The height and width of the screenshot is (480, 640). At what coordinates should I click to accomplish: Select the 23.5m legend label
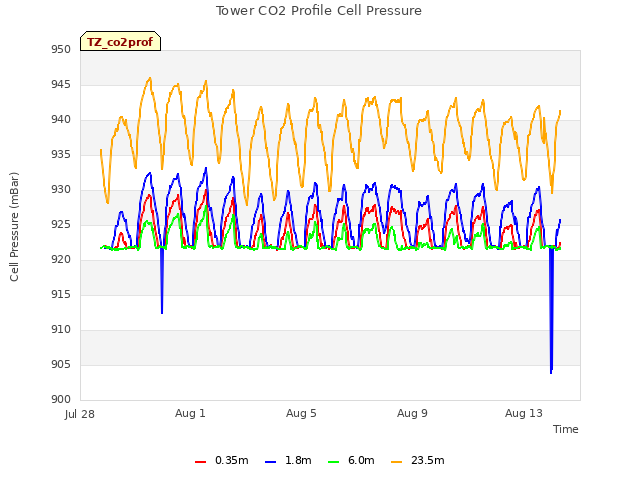[427, 460]
